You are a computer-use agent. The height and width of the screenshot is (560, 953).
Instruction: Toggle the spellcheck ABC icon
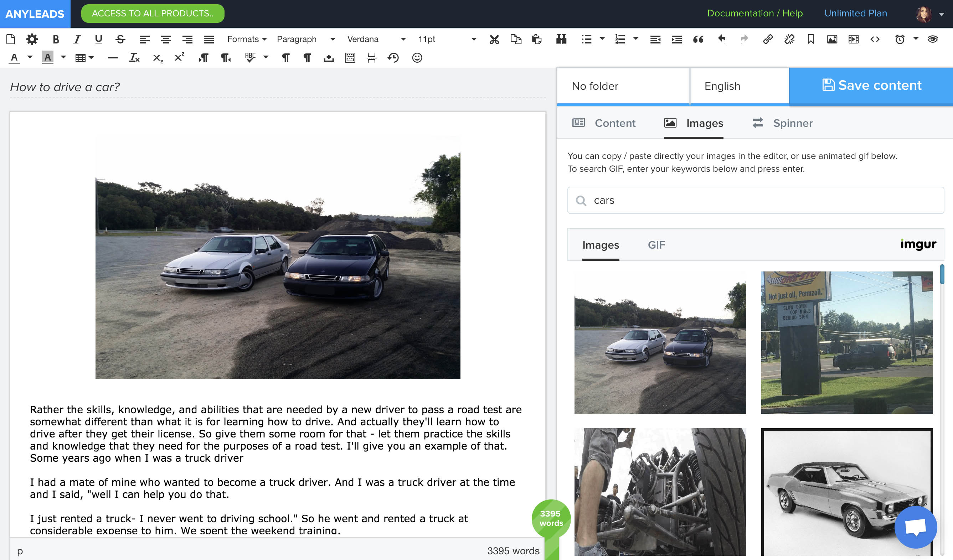250,57
